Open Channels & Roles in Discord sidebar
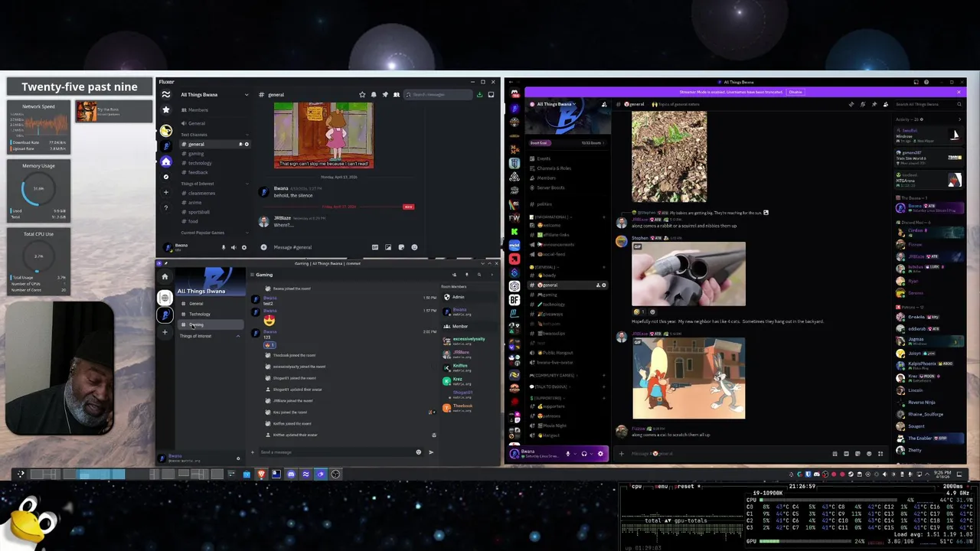Image resolution: width=980 pixels, height=551 pixels. pos(554,168)
